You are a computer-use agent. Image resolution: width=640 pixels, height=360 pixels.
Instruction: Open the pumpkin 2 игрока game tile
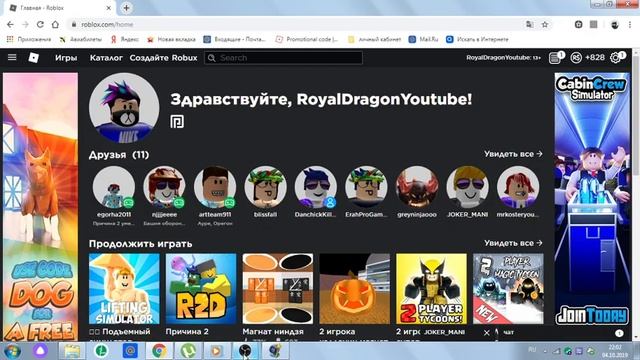pos(354,289)
